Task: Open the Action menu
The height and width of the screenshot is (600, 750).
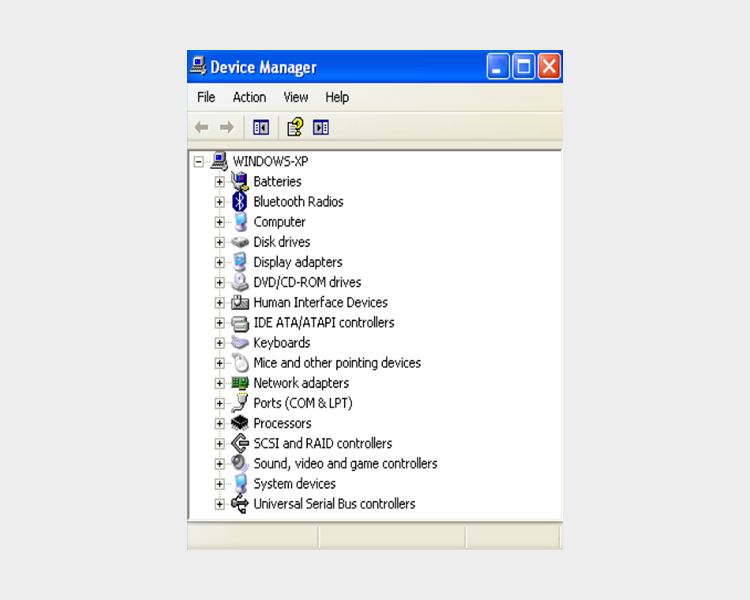Action: [x=249, y=97]
